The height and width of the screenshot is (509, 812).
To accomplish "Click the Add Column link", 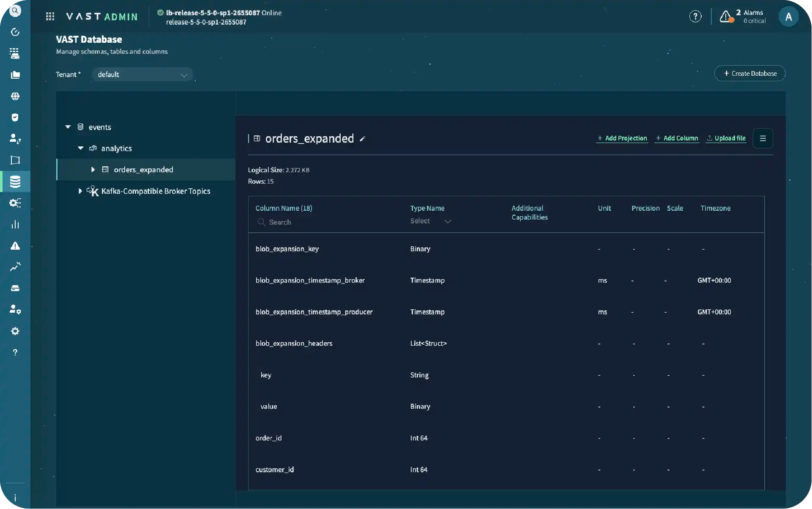I will (x=677, y=138).
